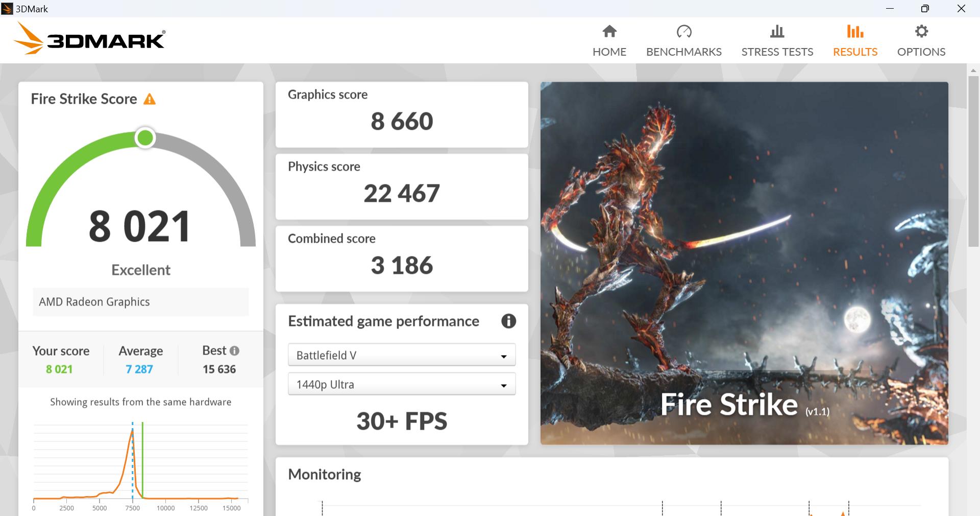
Task: Open the 1440p Ultra quality dropdown
Action: (401, 384)
